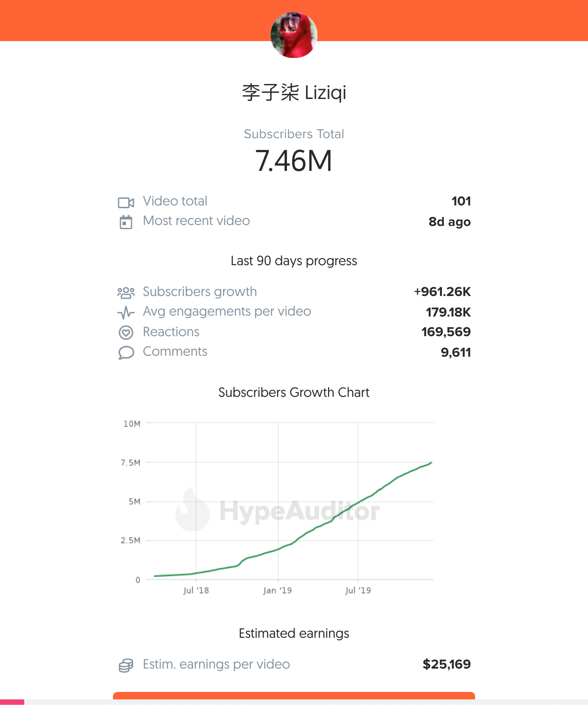Click the pink progress bar at bottom-left
This screenshot has height=705, width=588.
pyautogui.click(x=12, y=702)
